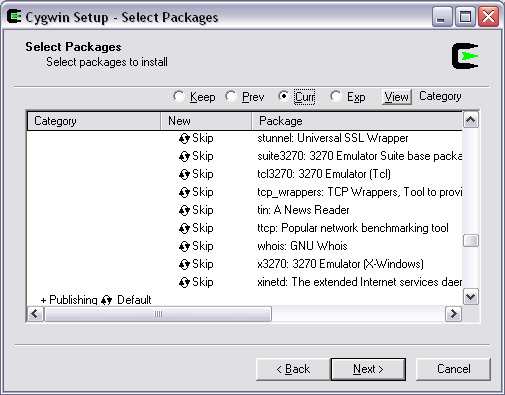Viewport: 505px width, 395px height.
Task: Go to the Back page
Action: [293, 369]
